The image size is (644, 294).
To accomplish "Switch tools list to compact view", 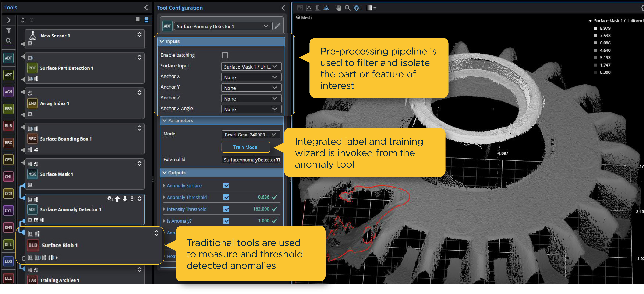I will tap(137, 20).
